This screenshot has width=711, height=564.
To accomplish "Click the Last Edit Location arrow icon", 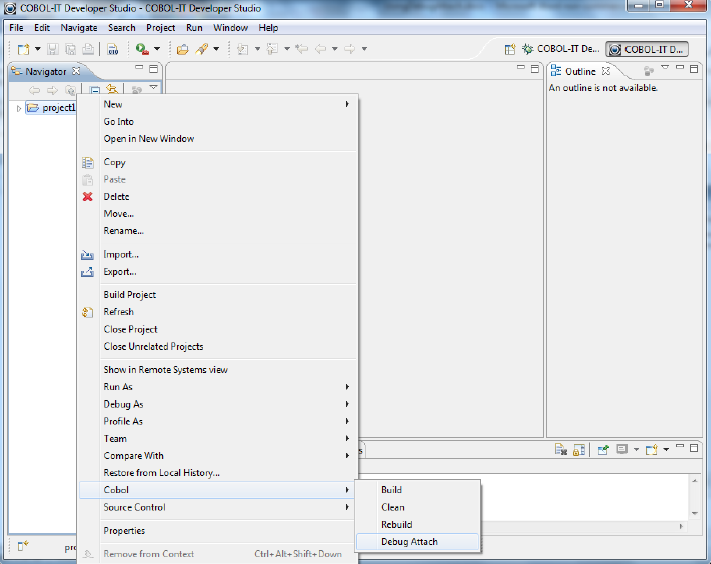I will coord(302,49).
